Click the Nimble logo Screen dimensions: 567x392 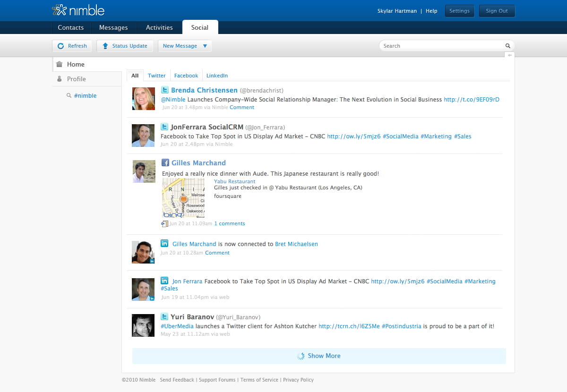(78, 10)
